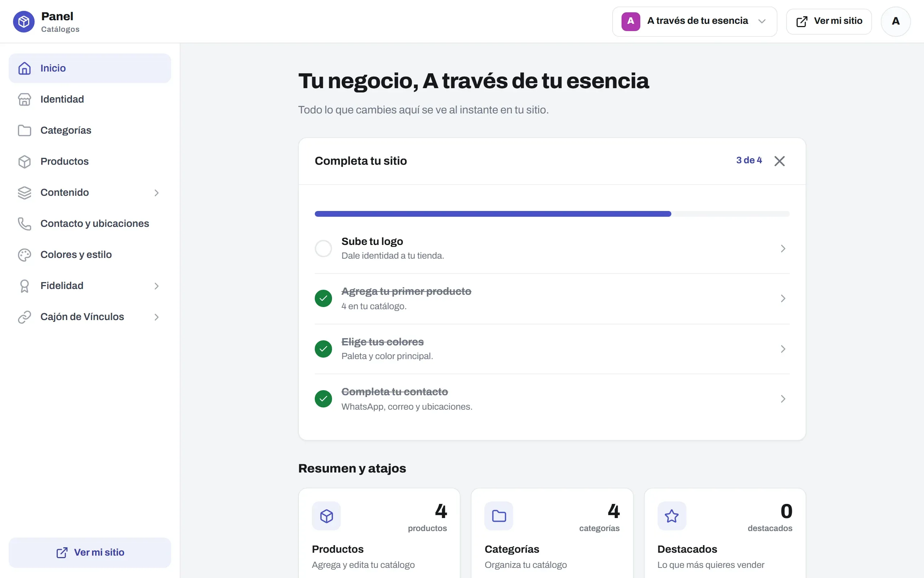Click the Resumen y atajos heading

click(x=352, y=468)
